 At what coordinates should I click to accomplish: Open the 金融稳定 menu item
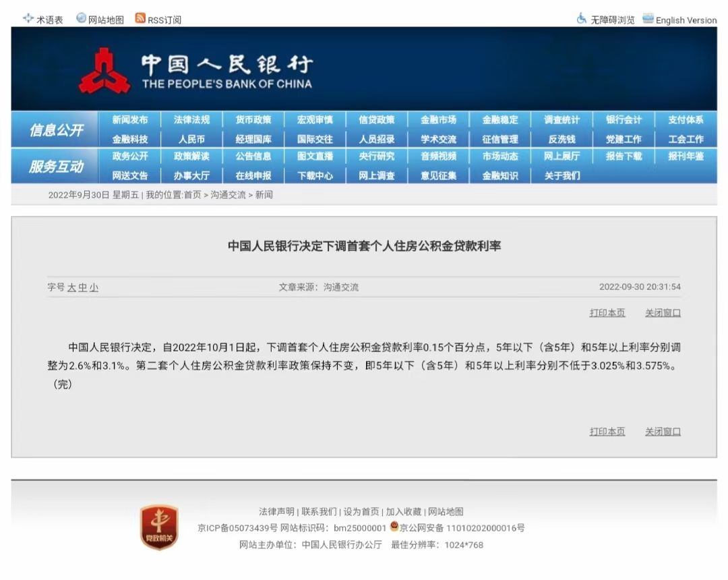pos(500,120)
